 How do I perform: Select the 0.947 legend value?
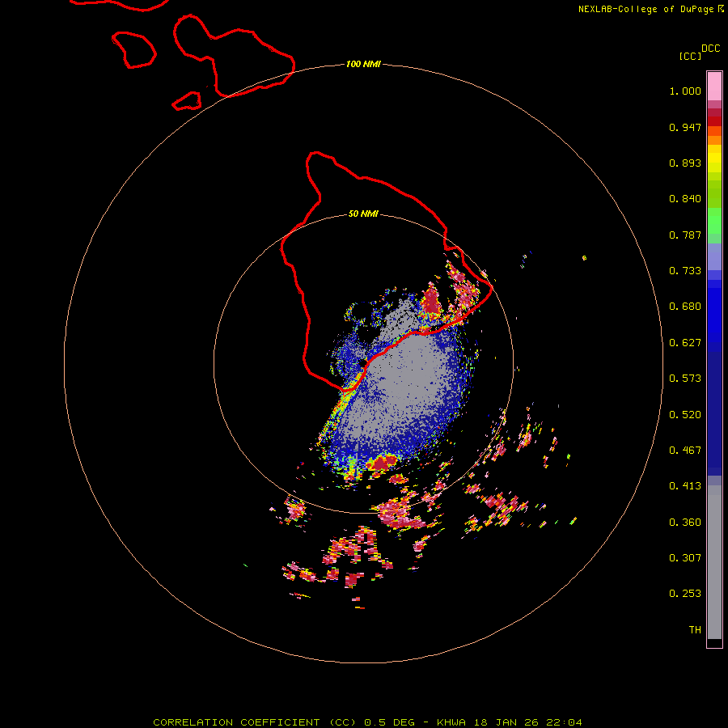pyautogui.click(x=685, y=127)
